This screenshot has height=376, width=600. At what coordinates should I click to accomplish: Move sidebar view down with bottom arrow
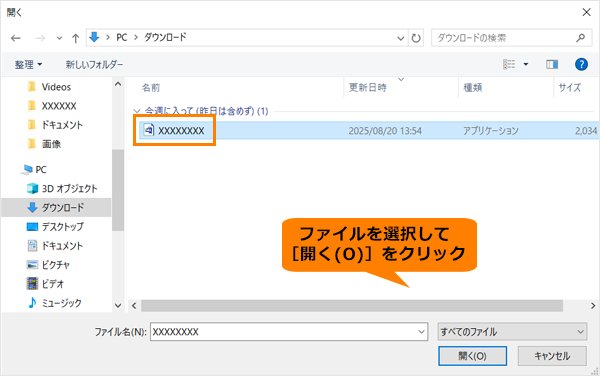point(118,306)
